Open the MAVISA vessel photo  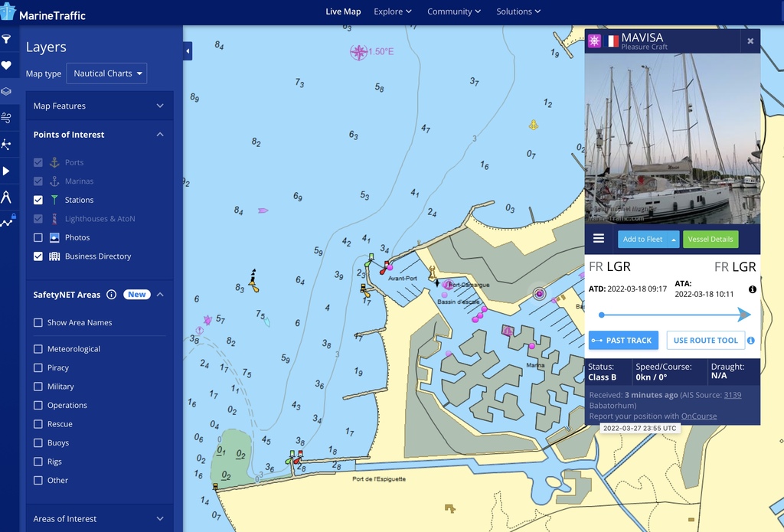pyautogui.click(x=672, y=139)
